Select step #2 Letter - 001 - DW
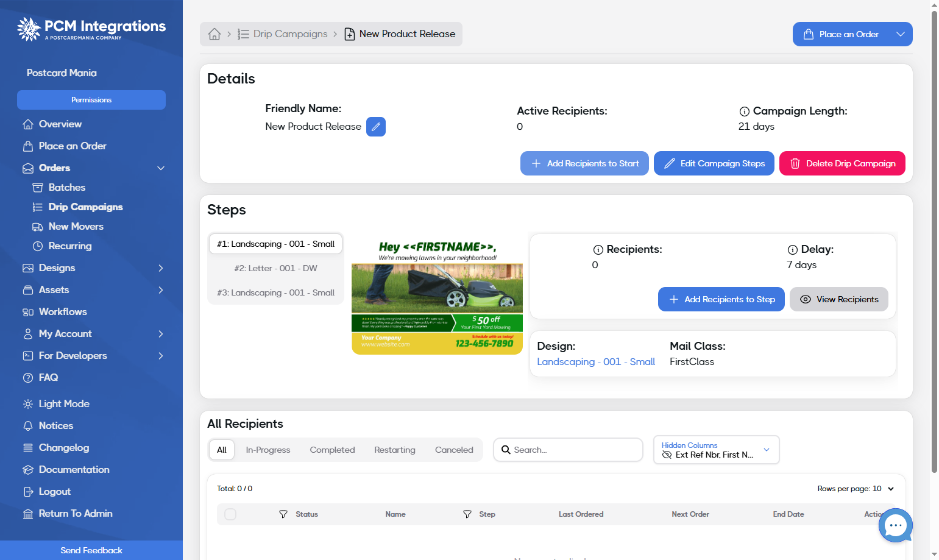939x560 pixels. click(275, 268)
